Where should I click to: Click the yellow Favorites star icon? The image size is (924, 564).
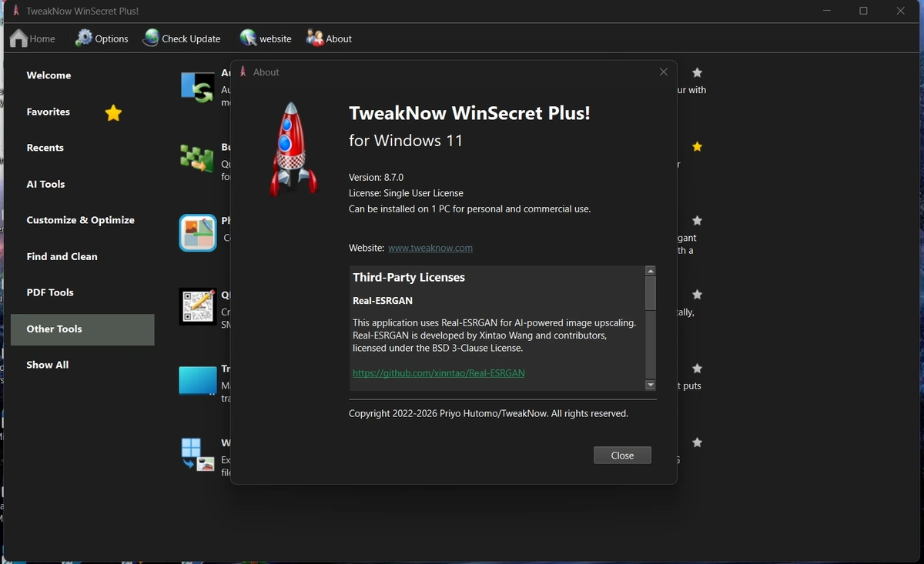113,113
